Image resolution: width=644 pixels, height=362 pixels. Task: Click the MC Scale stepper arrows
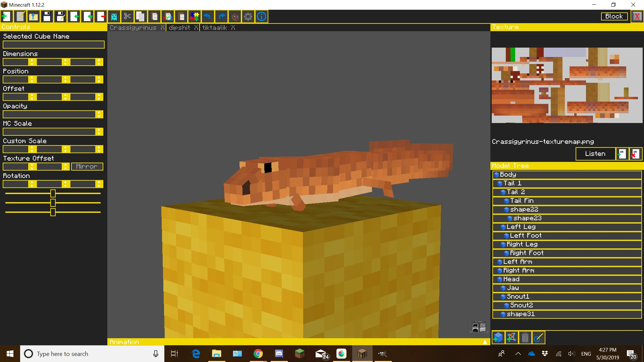99,132
